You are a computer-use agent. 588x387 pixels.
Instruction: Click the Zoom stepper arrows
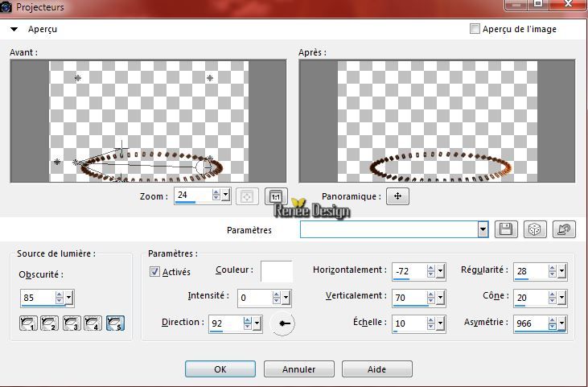(x=216, y=195)
